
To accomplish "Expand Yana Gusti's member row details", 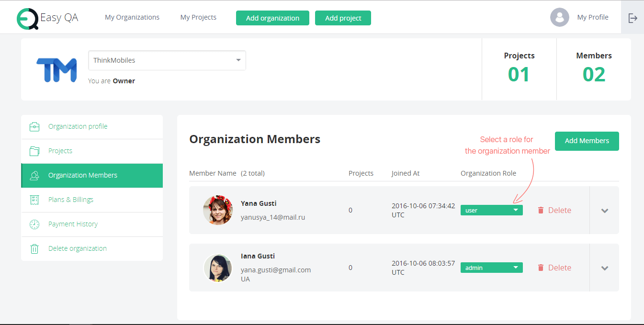I will pos(605,210).
